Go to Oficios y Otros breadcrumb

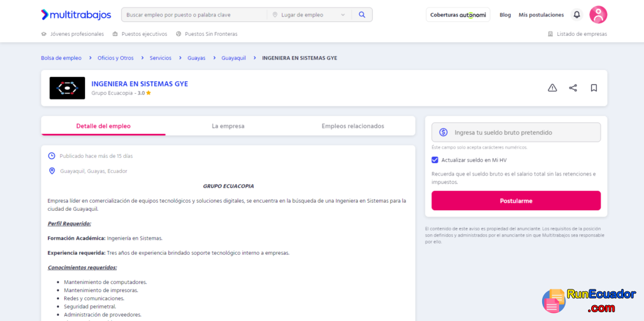coord(116,58)
